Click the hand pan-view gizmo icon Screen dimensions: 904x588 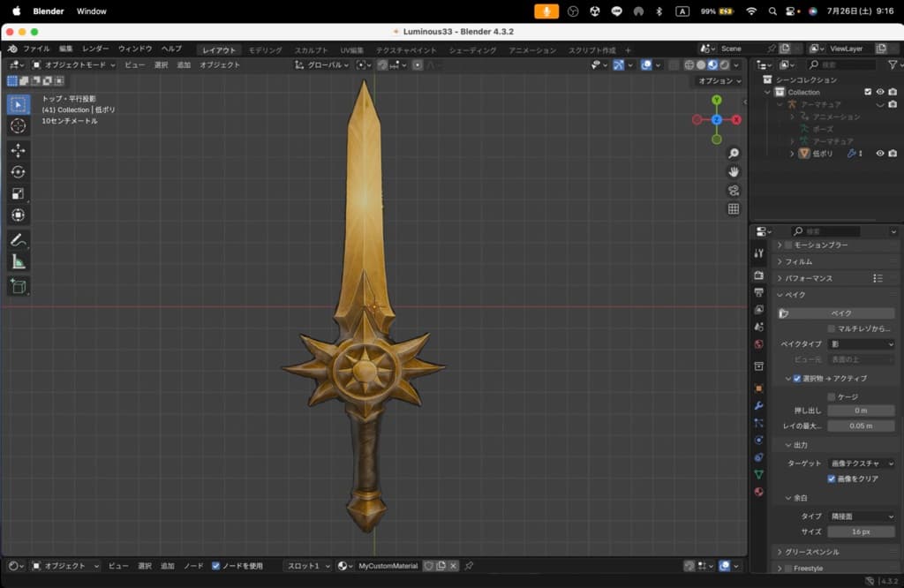coord(733,171)
